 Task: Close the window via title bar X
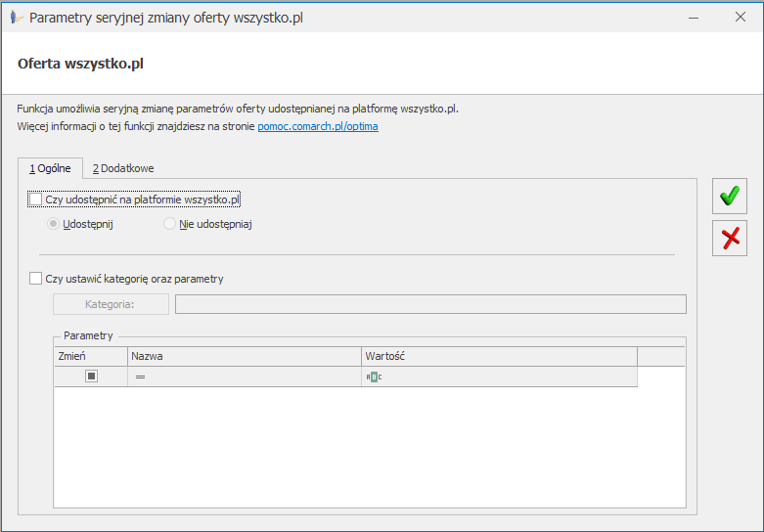[x=741, y=17]
